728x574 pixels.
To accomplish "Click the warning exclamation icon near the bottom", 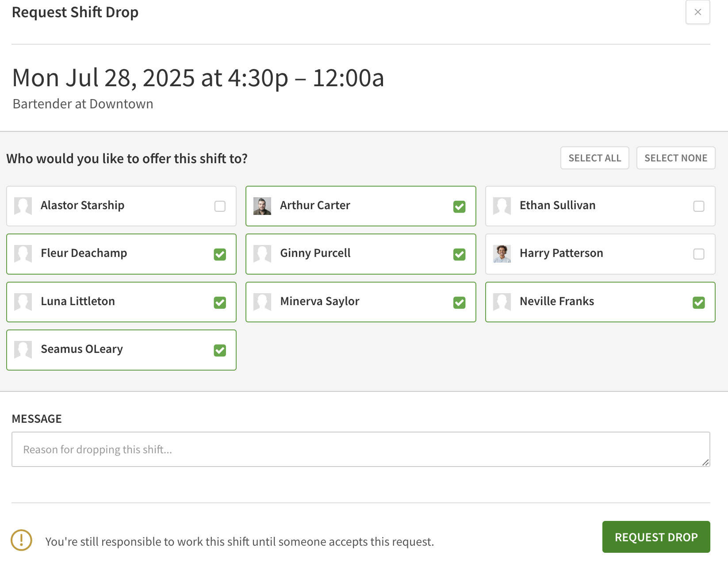I will click(x=21, y=540).
